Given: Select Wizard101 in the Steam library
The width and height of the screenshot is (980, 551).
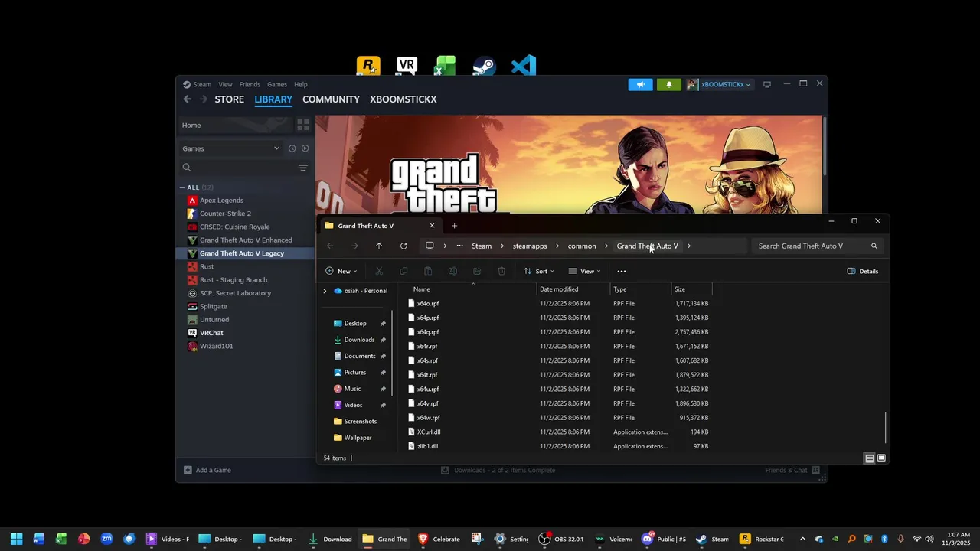Looking at the screenshot, I should (x=216, y=346).
